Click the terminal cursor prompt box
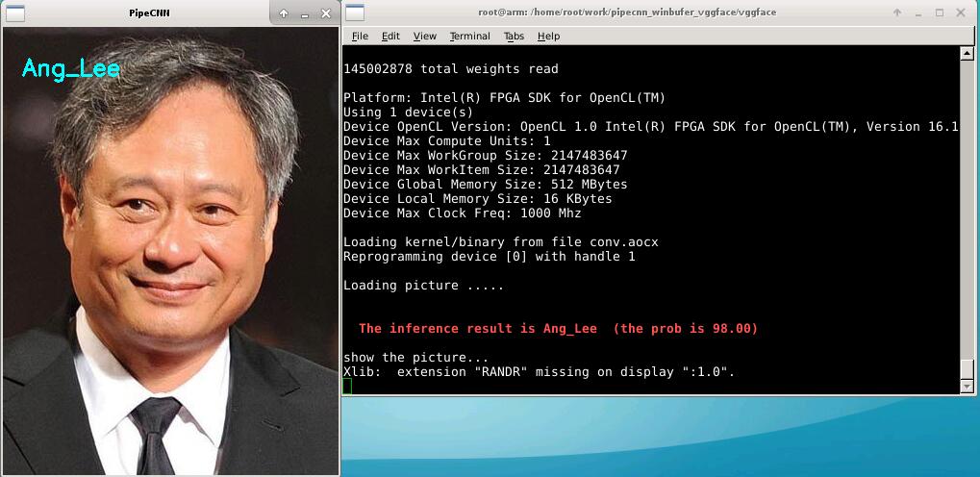Image resolution: width=980 pixels, height=477 pixels. click(x=347, y=387)
